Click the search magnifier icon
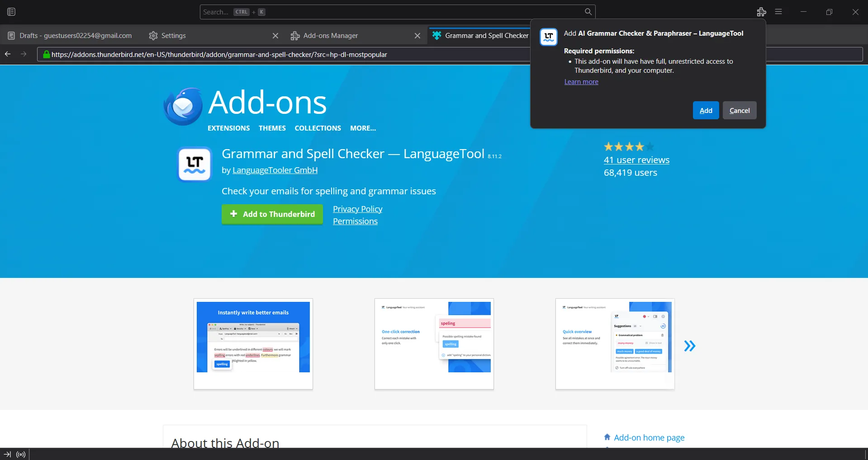This screenshot has height=460, width=868. (x=588, y=12)
